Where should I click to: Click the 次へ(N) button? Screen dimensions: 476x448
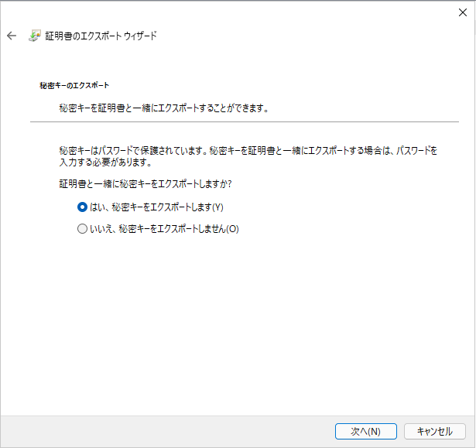(x=366, y=431)
